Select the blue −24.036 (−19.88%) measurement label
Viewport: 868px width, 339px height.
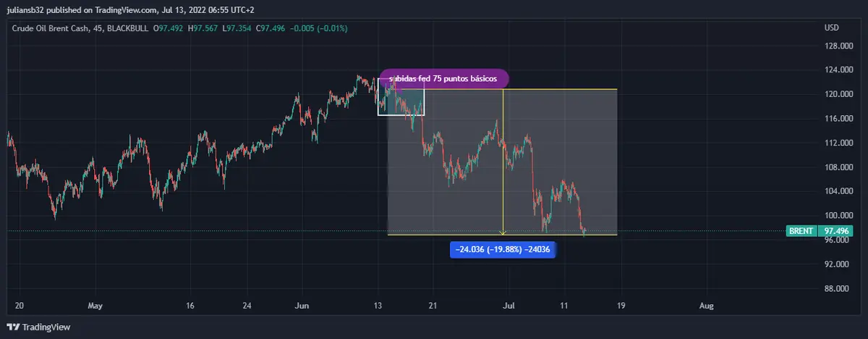(x=502, y=249)
